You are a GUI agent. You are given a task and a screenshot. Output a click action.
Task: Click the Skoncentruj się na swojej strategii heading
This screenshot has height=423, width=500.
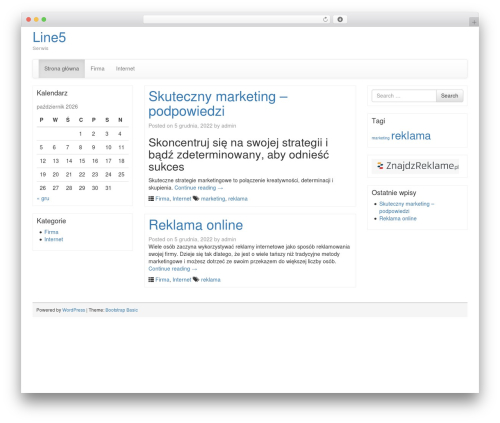point(239,155)
